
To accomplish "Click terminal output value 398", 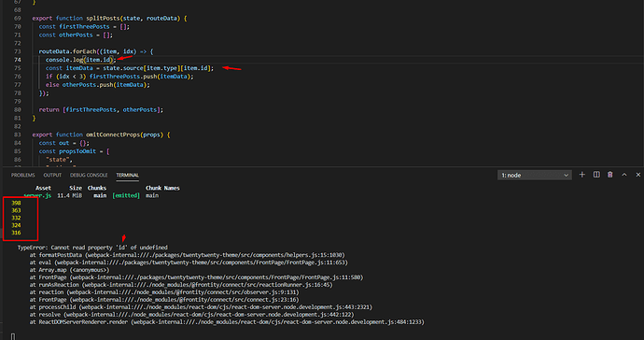I will 16,203.
